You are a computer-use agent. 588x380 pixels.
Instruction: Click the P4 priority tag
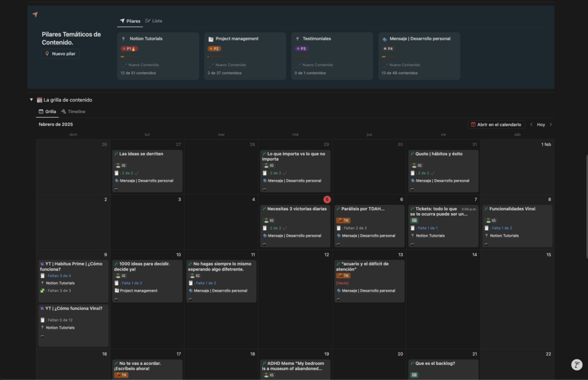(388, 49)
